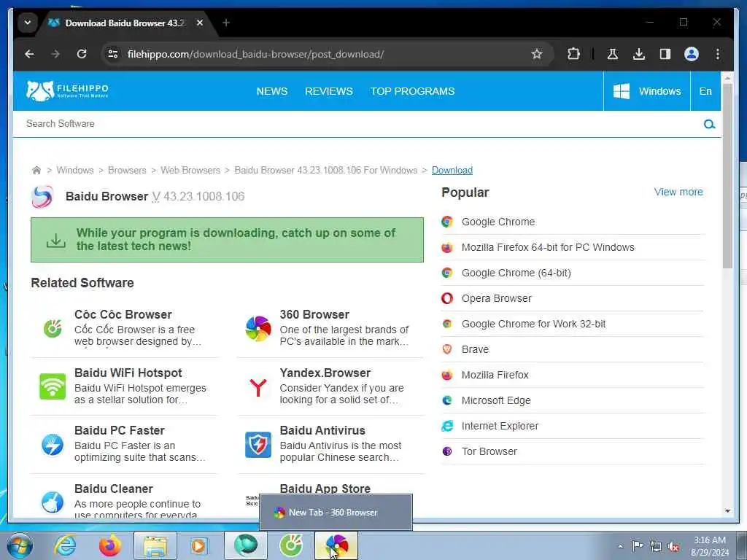This screenshot has height=560, width=747.
Task: Open Chrome Labs flask icon
Action: pos(613,54)
